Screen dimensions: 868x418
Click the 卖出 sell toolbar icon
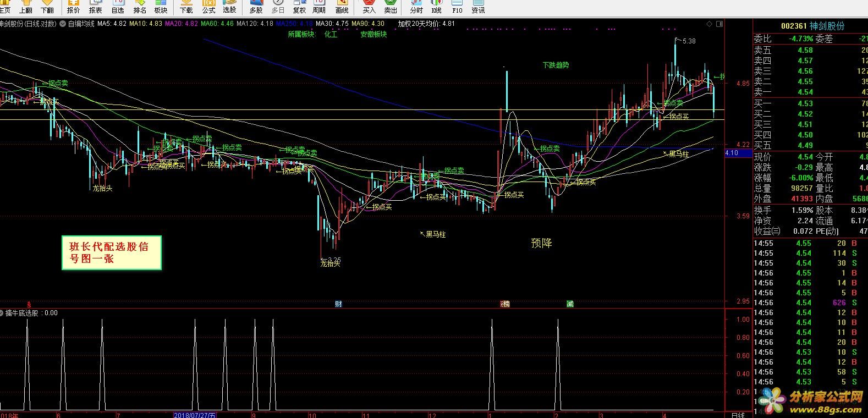point(391,7)
